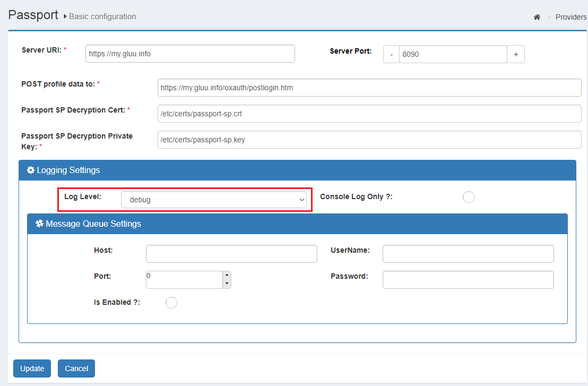Toggle Console Log Only option
The width and height of the screenshot is (588, 386).
[x=468, y=197]
